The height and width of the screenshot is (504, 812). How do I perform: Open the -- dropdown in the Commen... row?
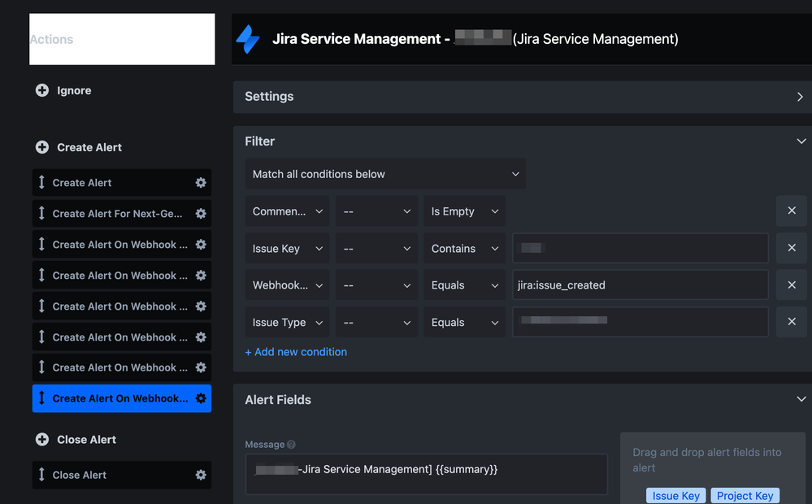coord(376,211)
